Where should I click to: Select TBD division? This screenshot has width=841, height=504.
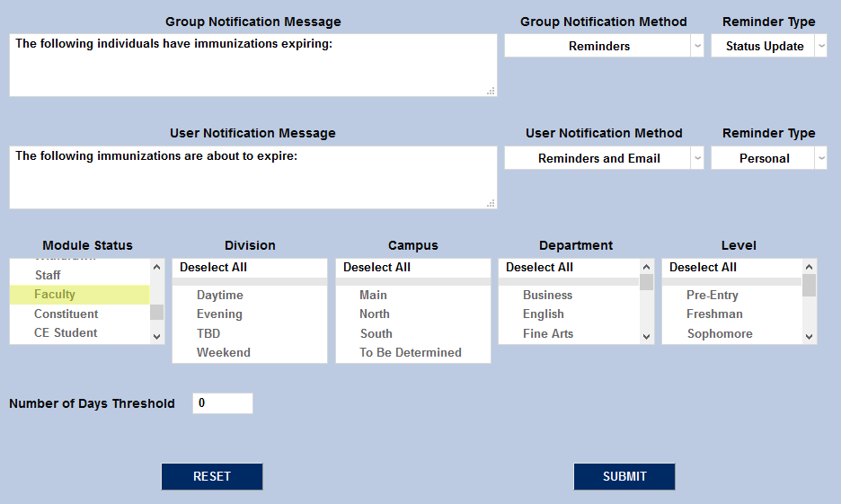250,333
